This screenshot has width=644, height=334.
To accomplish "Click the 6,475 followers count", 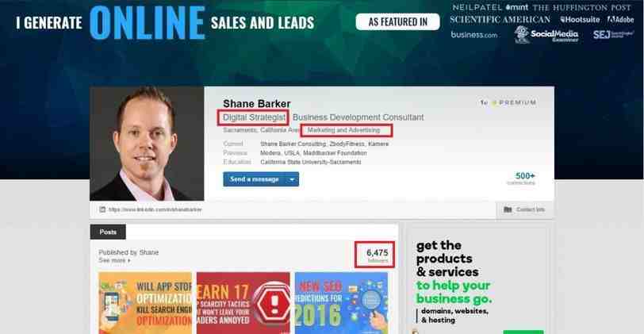I will pos(377,255).
